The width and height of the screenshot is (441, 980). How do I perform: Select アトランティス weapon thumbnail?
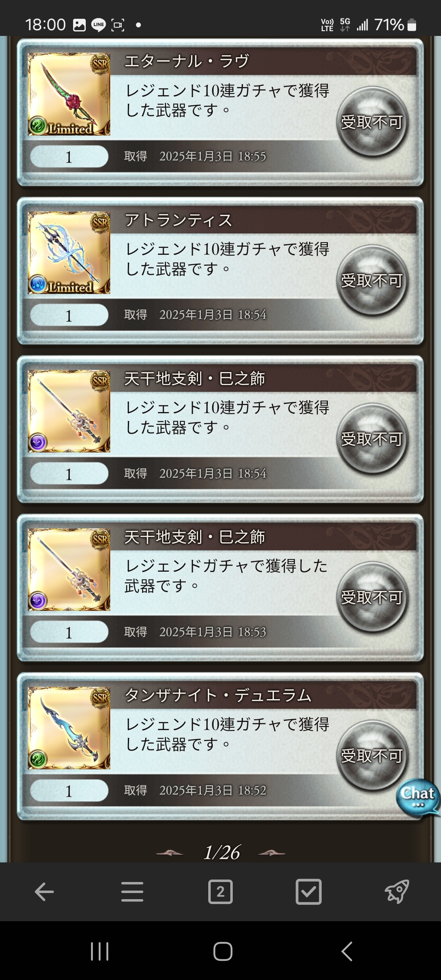pos(69,252)
